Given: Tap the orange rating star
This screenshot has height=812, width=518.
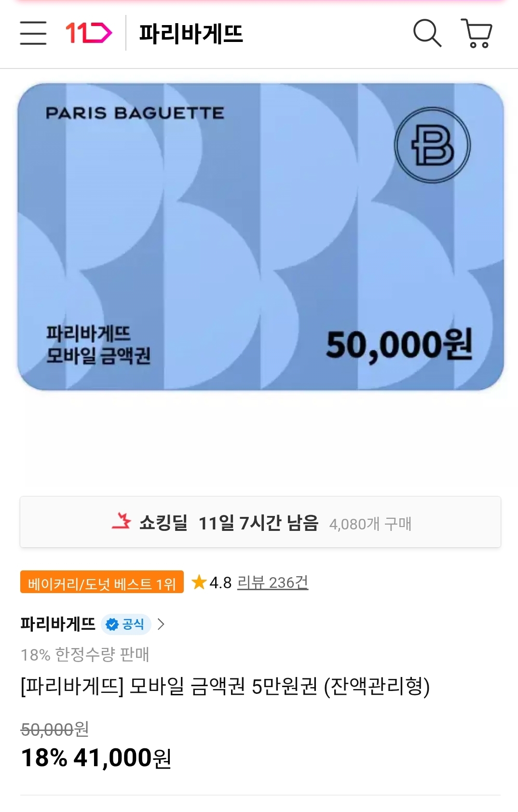Looking at the screenshot, I should point(199,582).
